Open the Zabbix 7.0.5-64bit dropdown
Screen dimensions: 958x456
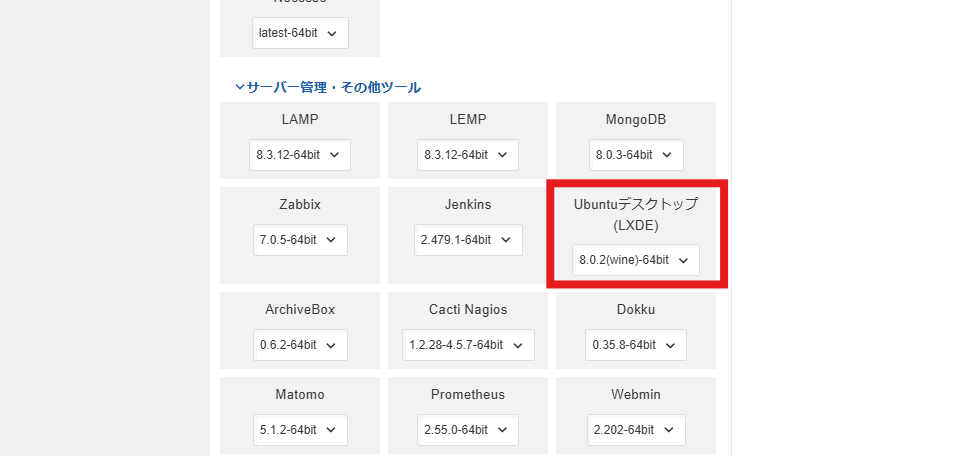tap(299, 240)
